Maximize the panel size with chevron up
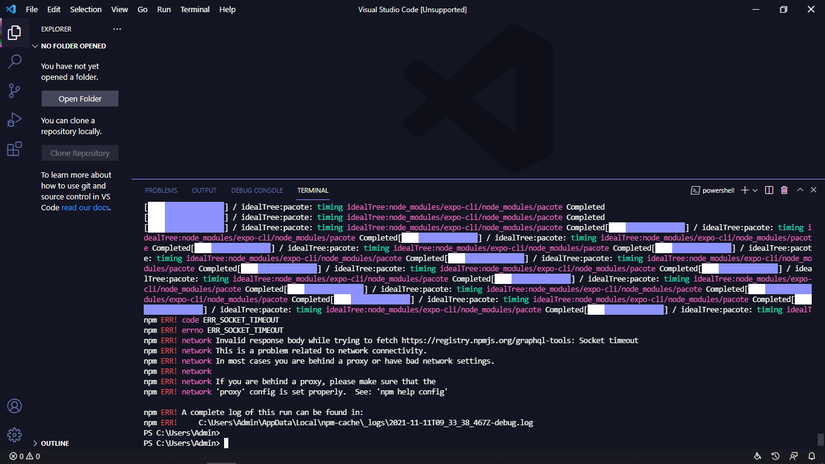This screenshot has width=825, height=464. [800, 190]
